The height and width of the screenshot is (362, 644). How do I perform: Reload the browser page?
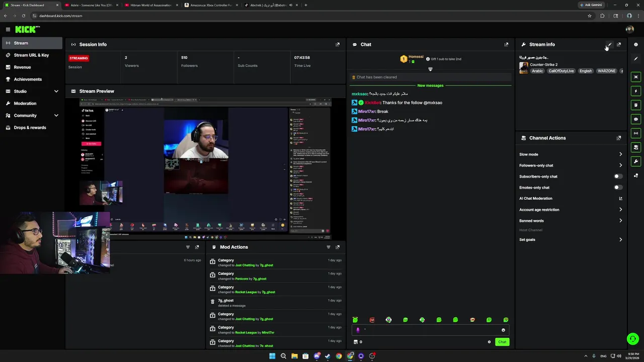coord(23,16)
